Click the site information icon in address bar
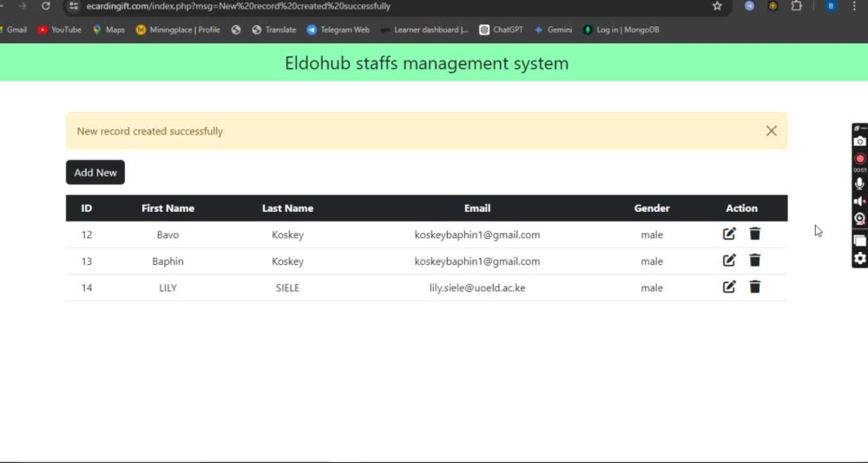868x463 pixels. click(x=74, y=6)
